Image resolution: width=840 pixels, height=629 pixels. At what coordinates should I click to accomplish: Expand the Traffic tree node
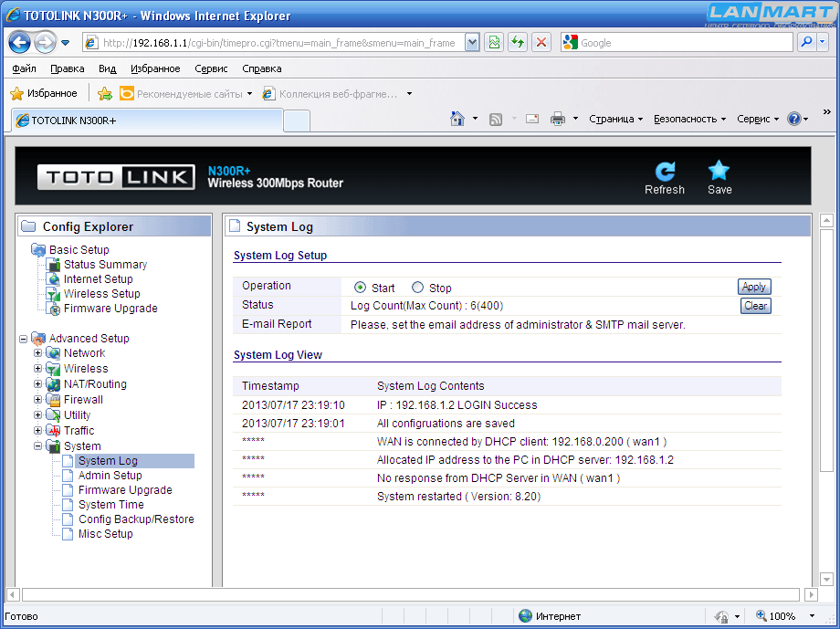click(x=37, y=431)
